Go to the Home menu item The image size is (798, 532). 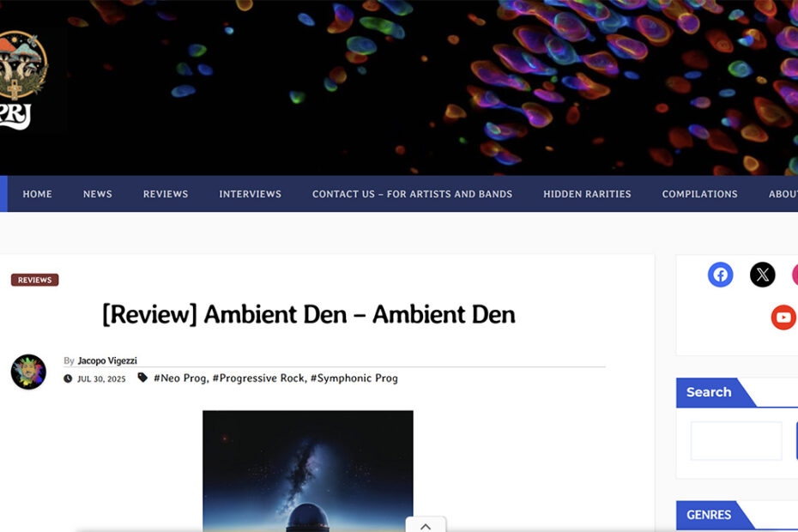click(x=37, y=194)
